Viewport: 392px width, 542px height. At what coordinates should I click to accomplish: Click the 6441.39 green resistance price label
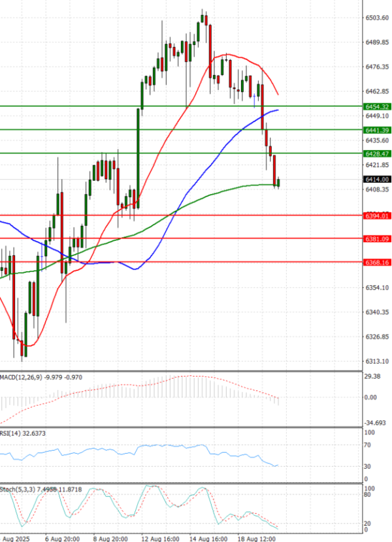tap(377, 131)
